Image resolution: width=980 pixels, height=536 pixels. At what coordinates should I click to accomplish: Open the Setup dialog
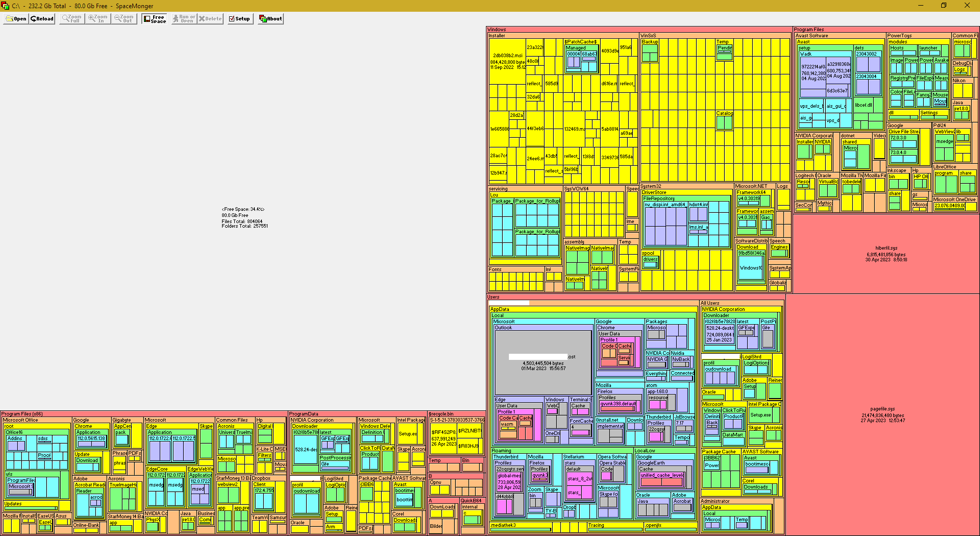[240, 19]
